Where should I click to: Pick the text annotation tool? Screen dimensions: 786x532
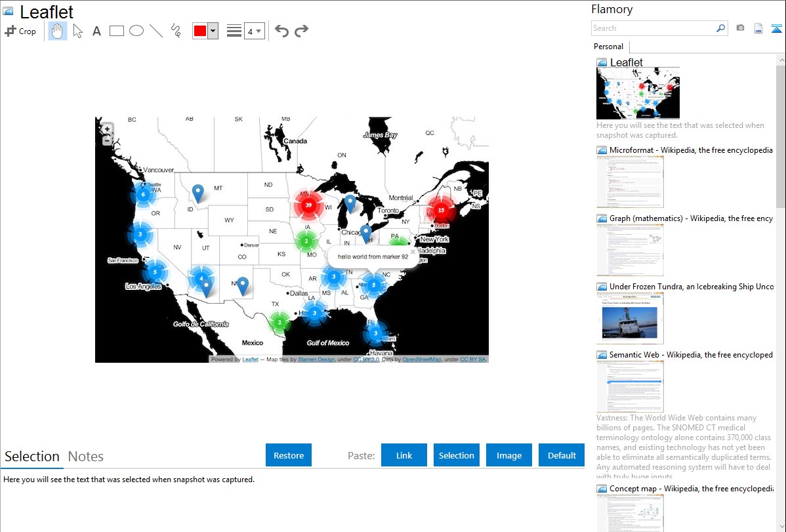(96, 31)
